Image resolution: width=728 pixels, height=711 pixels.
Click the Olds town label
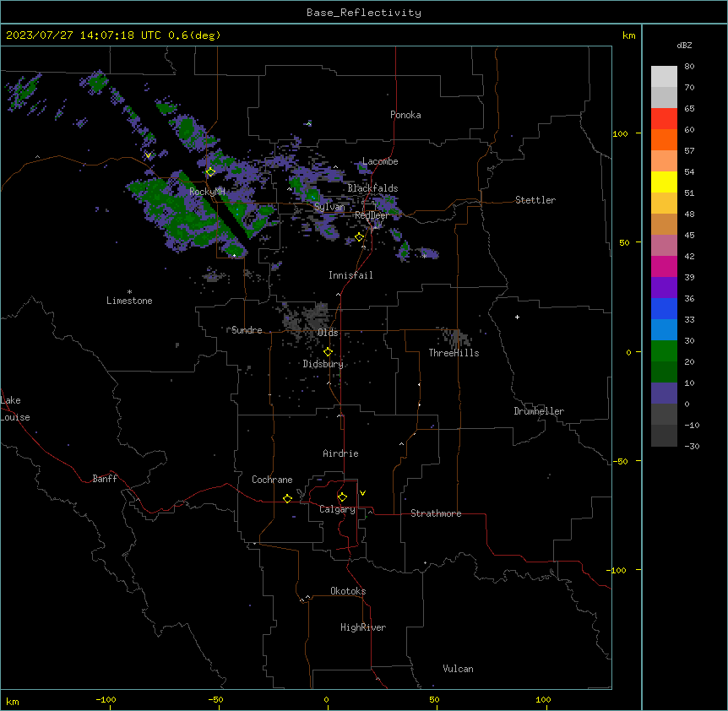point(328,333)
